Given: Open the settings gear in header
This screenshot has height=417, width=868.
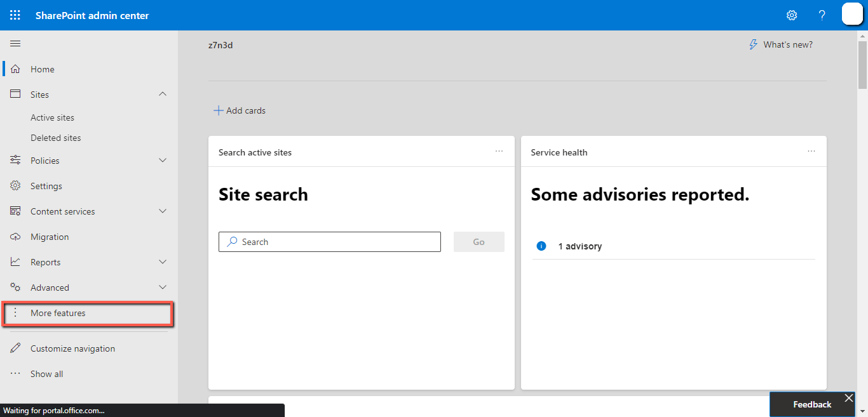Looking at the screenshot, I should click(x=792, y=15).
